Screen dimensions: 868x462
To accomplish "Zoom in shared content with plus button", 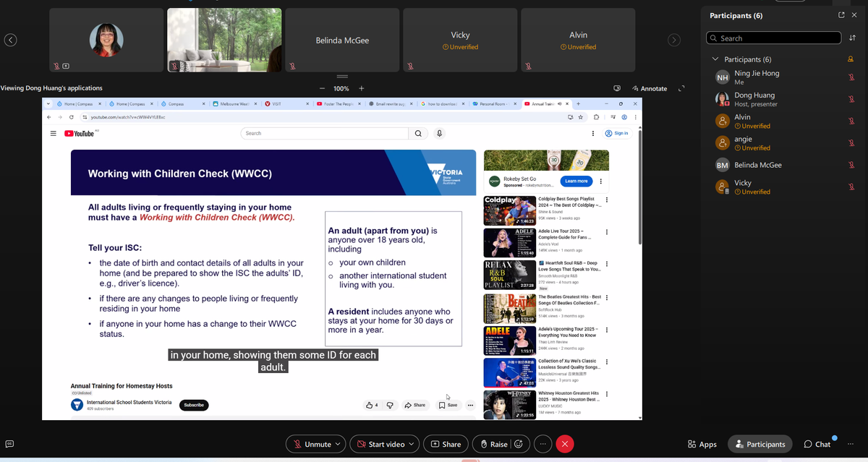I will (361, 88).
